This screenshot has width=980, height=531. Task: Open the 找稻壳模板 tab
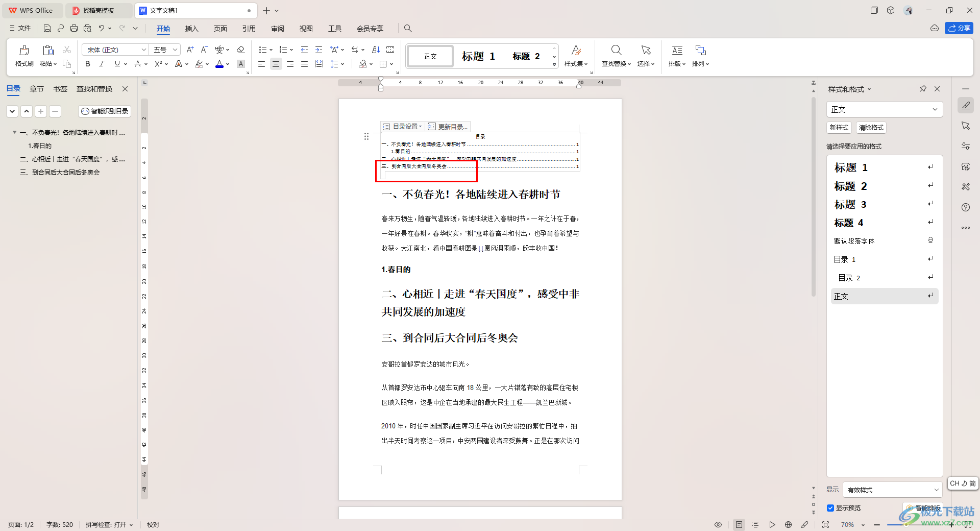99,10
